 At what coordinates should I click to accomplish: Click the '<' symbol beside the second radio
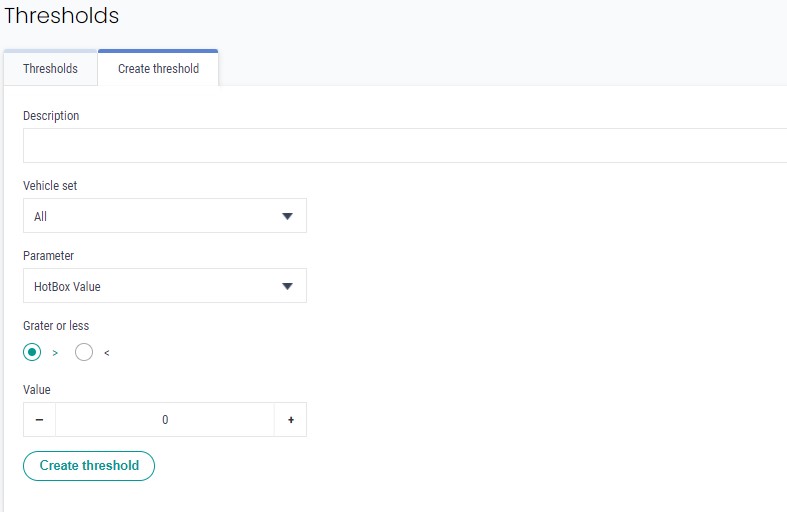pyautogui.click(x=107, y=353)
